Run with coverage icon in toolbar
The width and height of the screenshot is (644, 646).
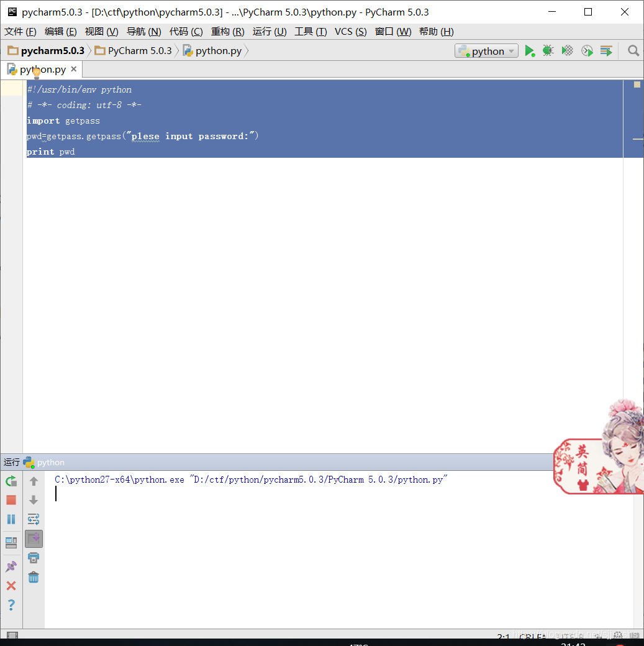(568, 51)
